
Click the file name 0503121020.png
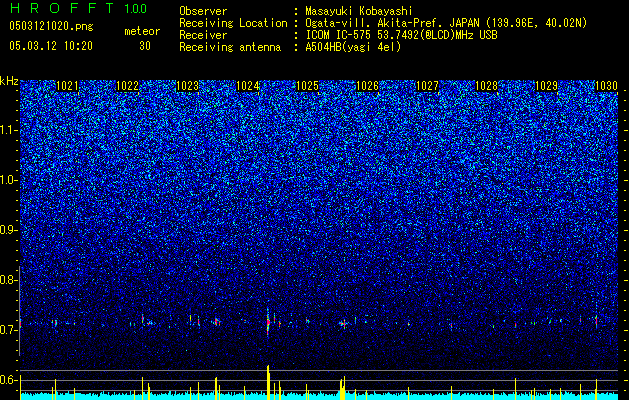[51, 26]
